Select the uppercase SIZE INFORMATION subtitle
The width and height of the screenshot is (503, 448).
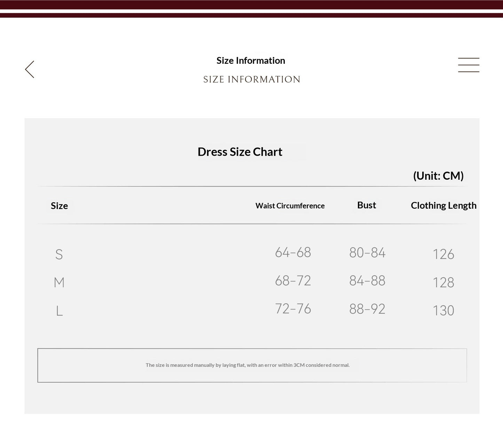(252, 79)
